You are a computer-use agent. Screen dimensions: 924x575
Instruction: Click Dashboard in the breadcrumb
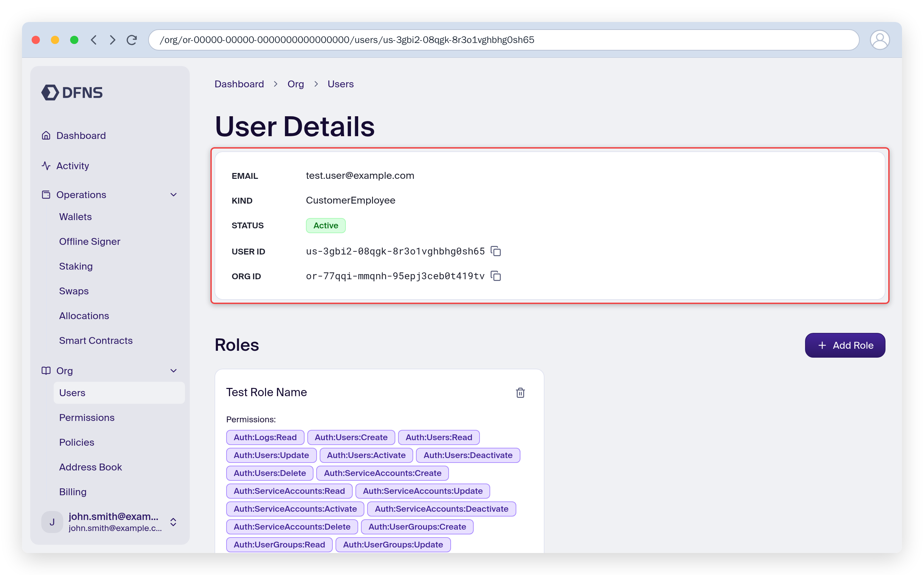point(239,84)
